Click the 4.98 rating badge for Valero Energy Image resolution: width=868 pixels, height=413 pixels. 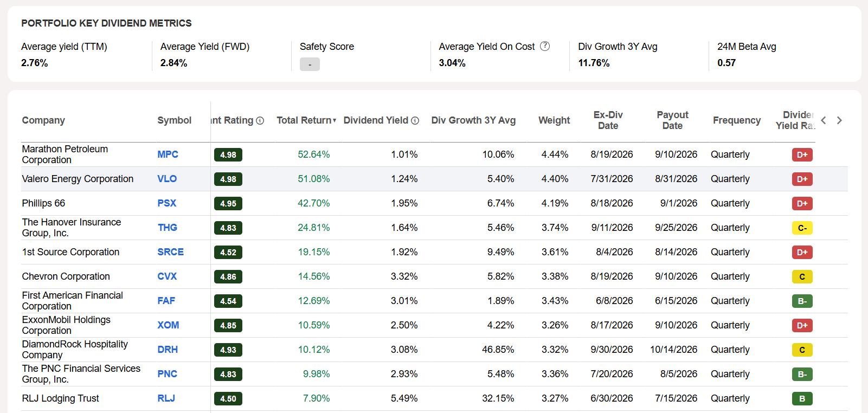(228, 179)
